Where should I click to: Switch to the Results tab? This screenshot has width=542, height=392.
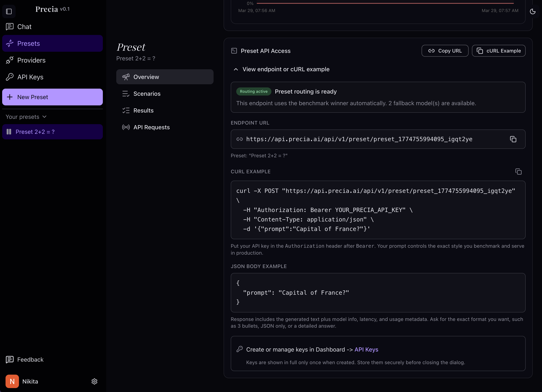[143, 110]
